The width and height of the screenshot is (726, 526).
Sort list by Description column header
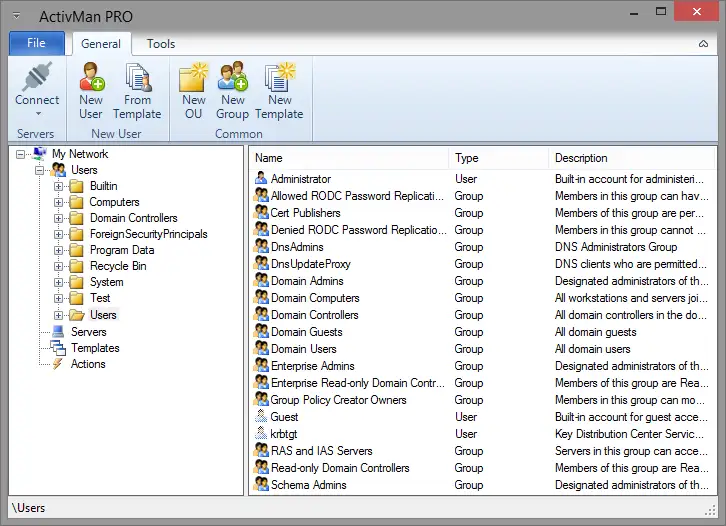pyautogui.click(x=632, y=158)
